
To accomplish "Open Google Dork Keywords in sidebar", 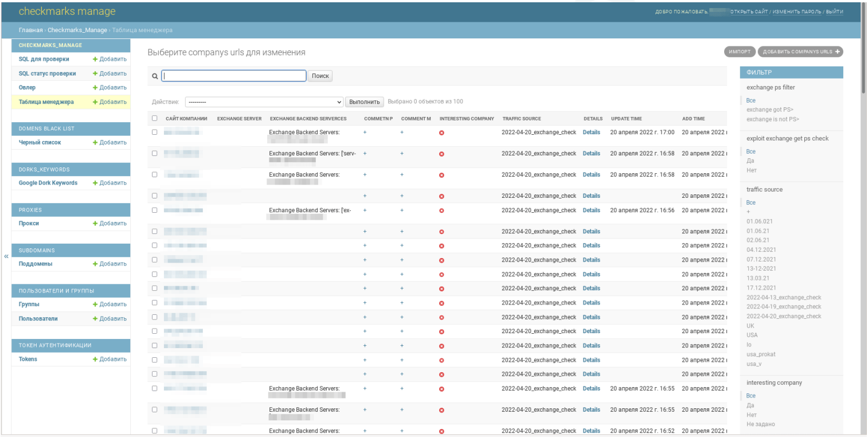I will point(48,183).
